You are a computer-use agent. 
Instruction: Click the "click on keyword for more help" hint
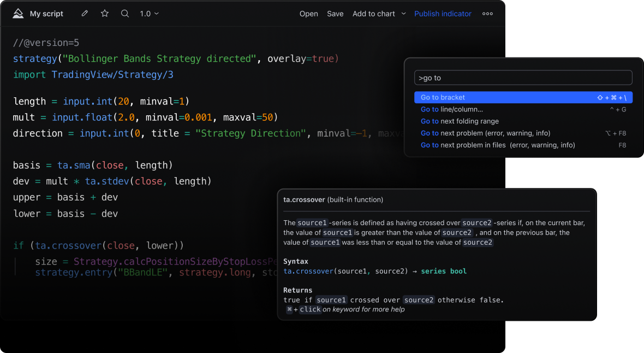[345, 309]
